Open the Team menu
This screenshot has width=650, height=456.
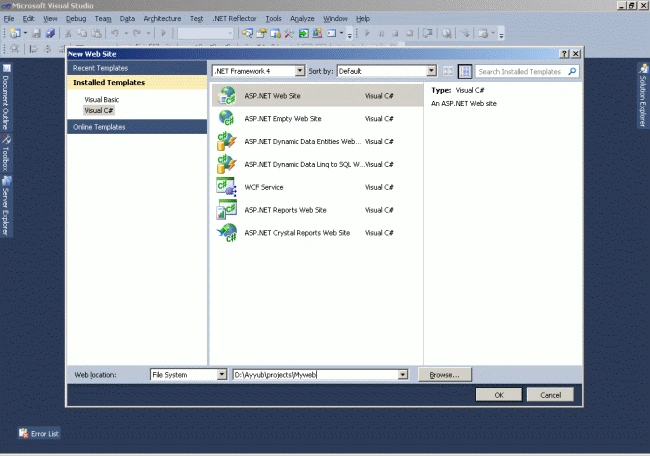103,19
